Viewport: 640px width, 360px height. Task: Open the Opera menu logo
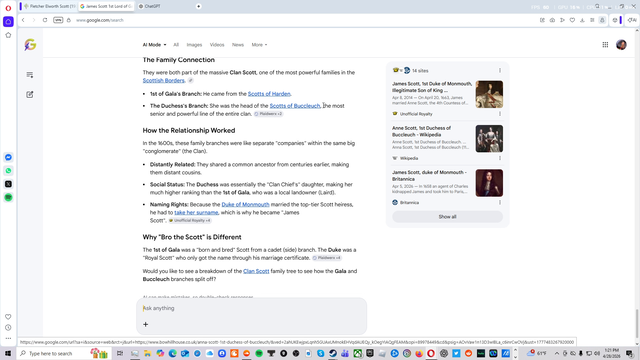8,8
